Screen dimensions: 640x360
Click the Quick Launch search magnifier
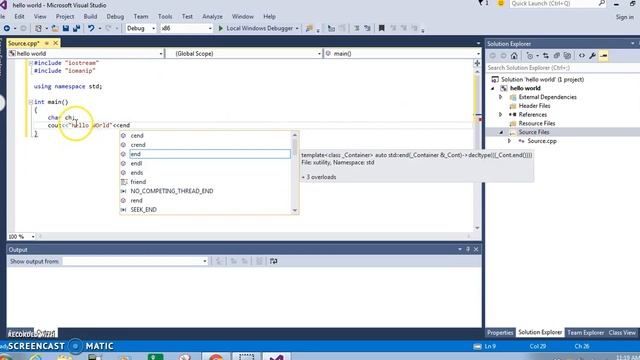(602, 3)
